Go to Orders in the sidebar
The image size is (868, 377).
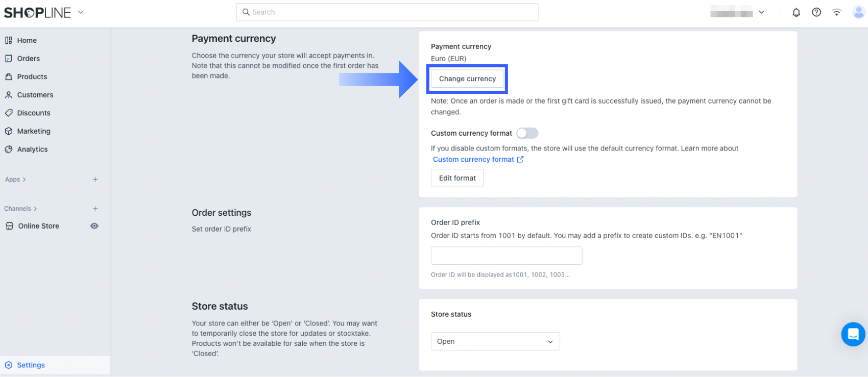(28, 59)
